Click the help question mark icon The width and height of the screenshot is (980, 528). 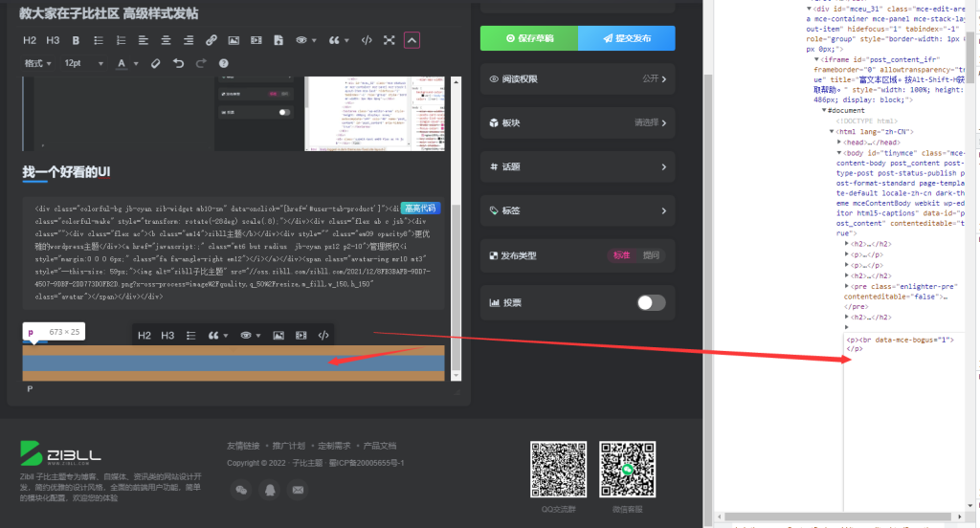point(224,63)
